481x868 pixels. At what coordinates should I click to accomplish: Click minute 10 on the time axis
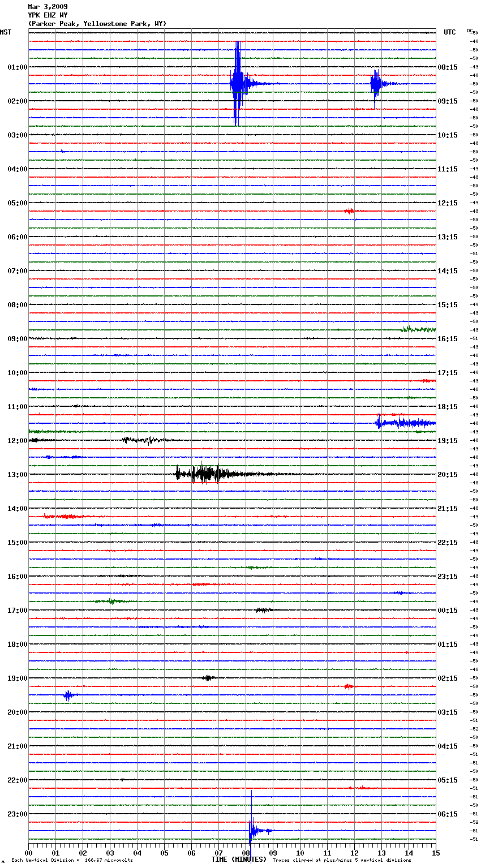coord(300,853)
